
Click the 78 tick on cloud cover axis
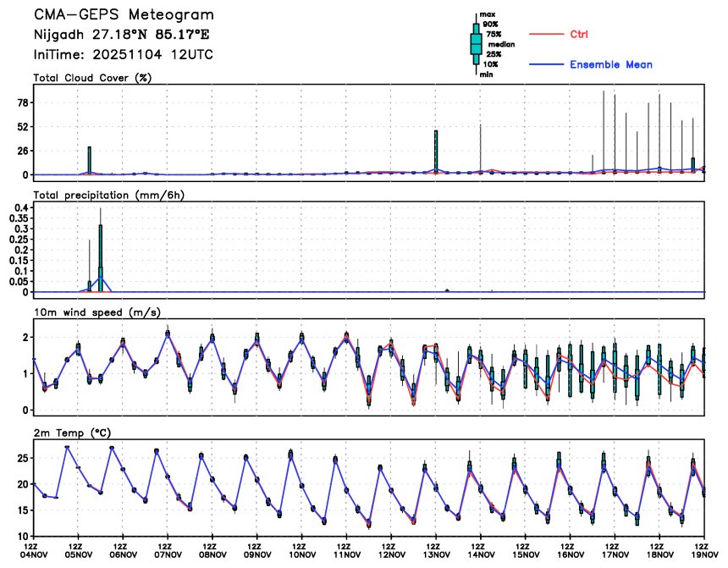click(x=25, y=102)
